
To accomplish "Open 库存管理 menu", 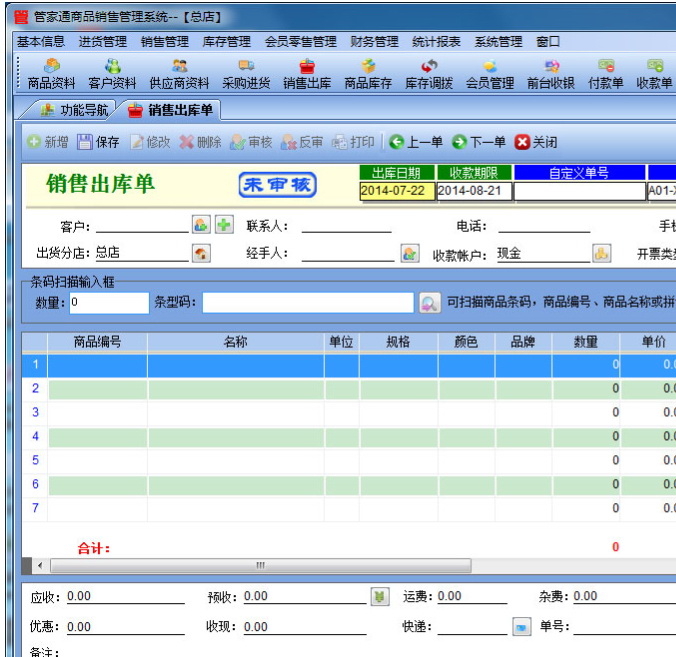I will 226,41.
